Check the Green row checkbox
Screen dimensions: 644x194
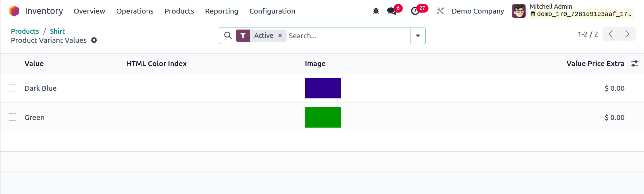13,117
